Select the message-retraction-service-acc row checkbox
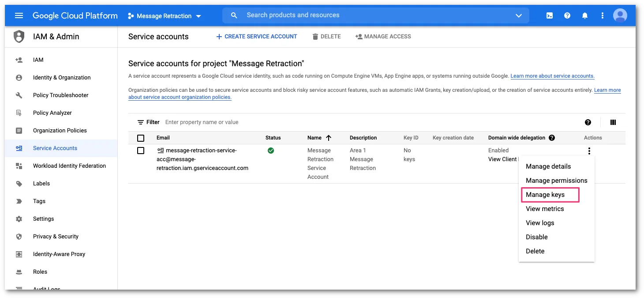 [141, 150]
